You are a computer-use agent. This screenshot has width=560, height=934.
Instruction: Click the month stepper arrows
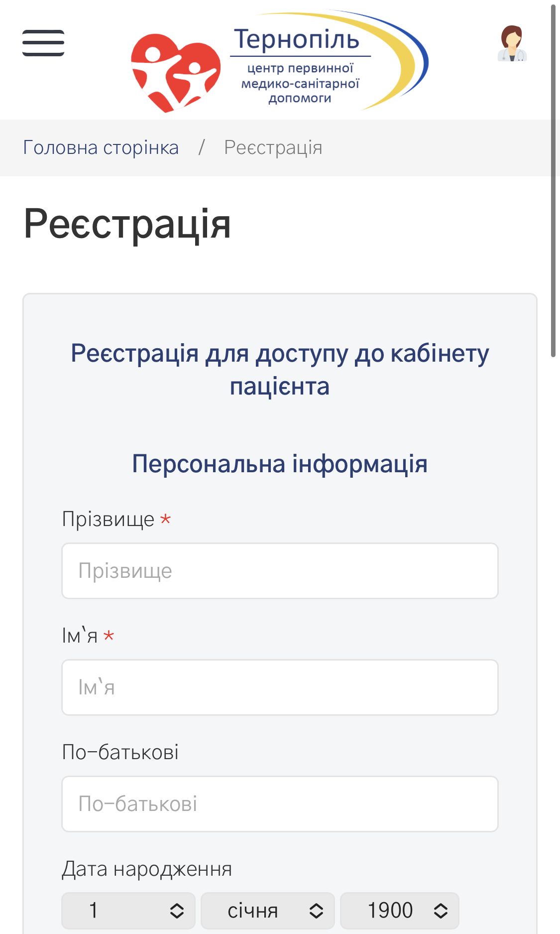click(x=316, y=910)
